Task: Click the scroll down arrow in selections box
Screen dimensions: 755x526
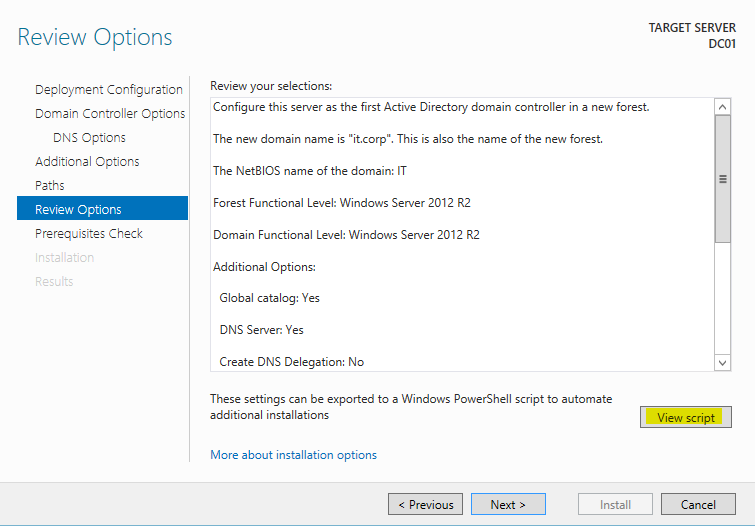Action: coord(722,363)
